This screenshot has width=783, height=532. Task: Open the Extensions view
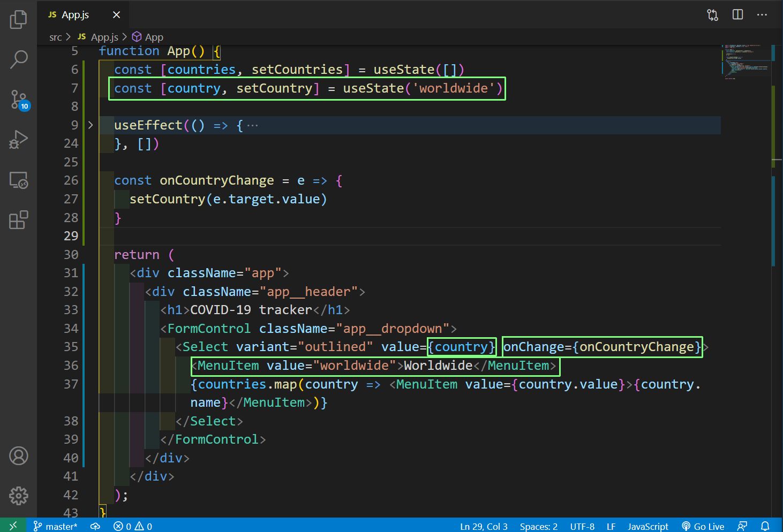coord(18,219)
